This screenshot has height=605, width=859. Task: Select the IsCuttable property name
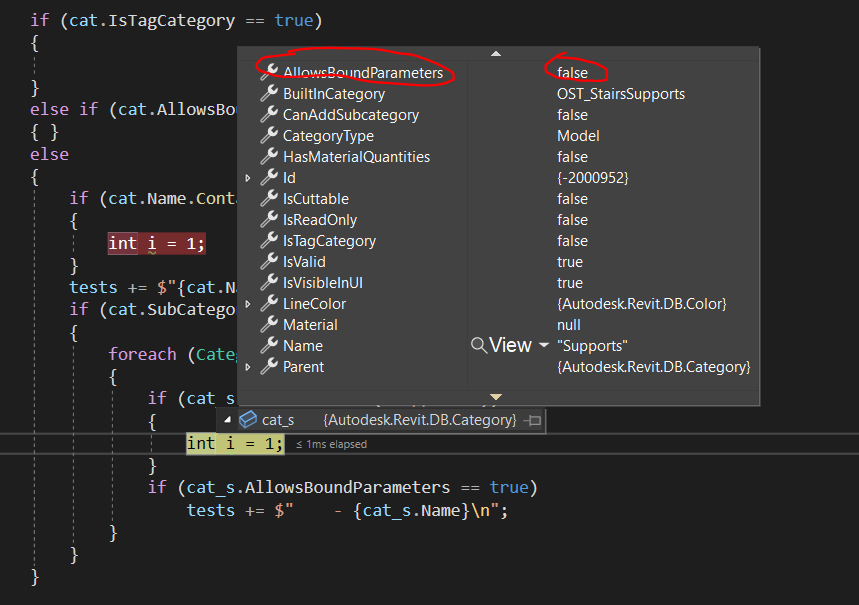316,199
